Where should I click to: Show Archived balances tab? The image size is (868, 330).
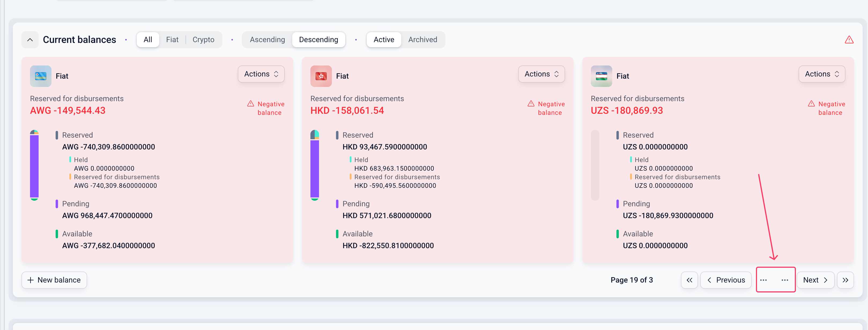[x=422, y=40]
